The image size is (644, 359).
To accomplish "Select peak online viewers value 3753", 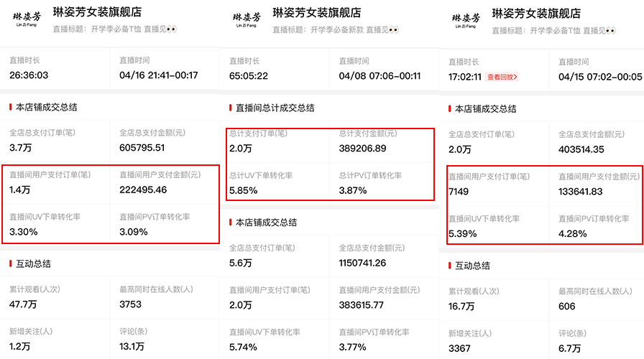I will (x=131, y=304).
